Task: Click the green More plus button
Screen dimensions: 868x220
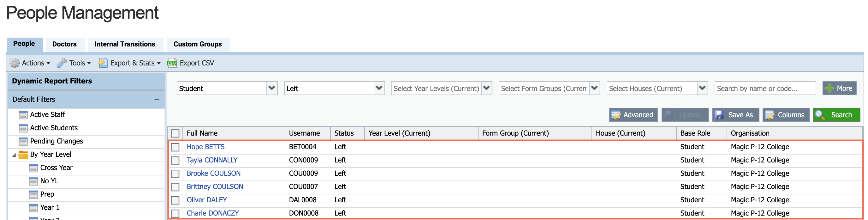Action: [839, 89]
